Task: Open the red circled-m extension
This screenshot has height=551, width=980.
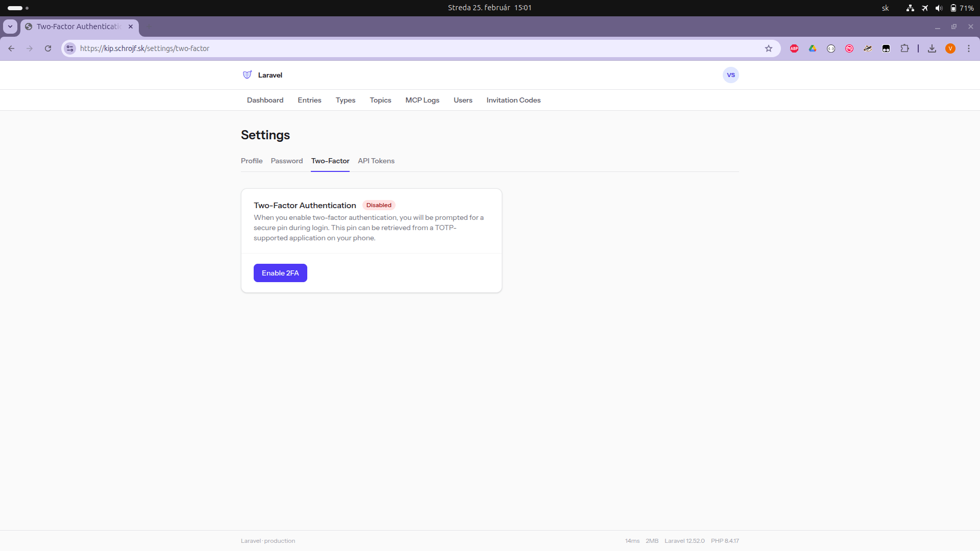Action: 849,48
